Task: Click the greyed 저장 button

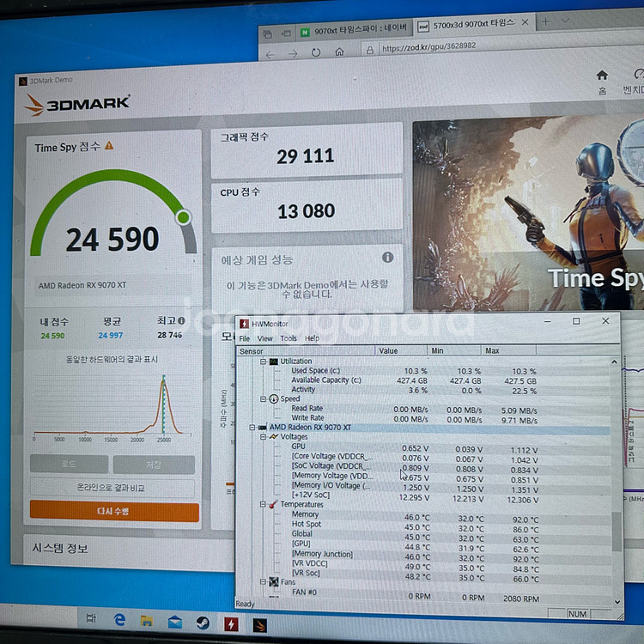Action: tap(154, 465)
